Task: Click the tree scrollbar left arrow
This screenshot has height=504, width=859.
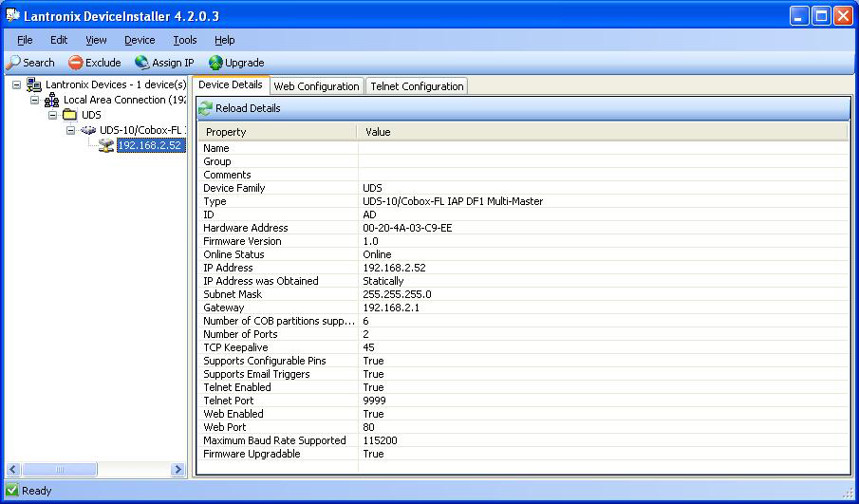Action: click(13, 469)
